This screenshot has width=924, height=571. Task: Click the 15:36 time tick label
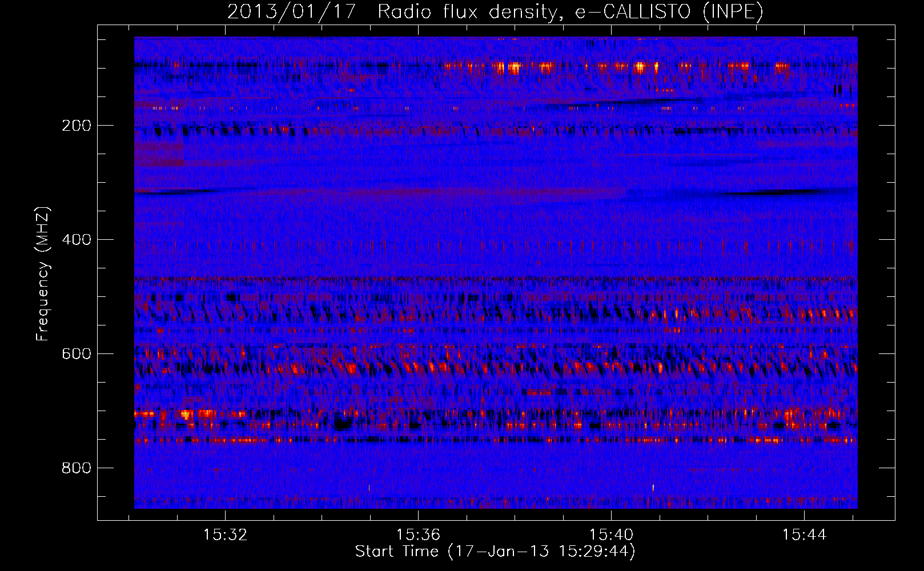point(419,535)
